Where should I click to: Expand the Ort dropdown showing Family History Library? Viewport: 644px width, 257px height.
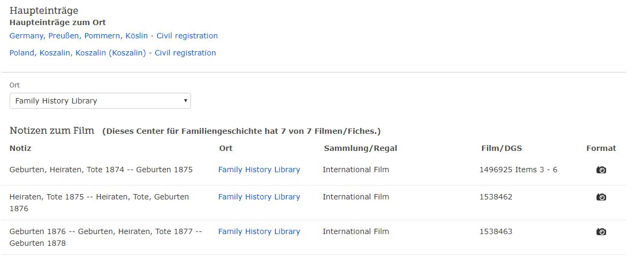100,101
